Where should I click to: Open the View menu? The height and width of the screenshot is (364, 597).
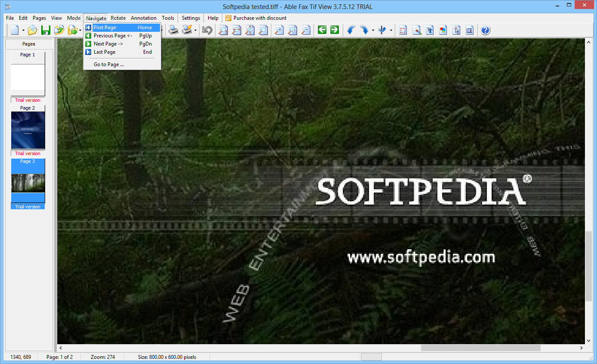(56, 18)
